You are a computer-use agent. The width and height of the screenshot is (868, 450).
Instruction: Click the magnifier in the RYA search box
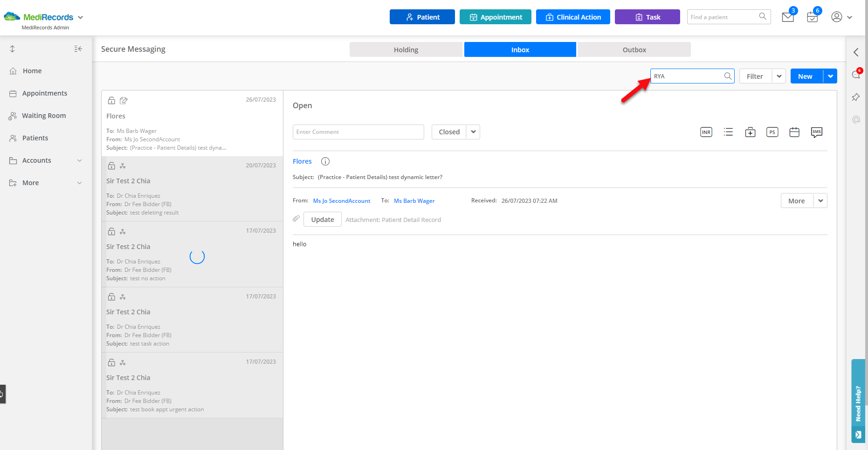coord(728,76)
